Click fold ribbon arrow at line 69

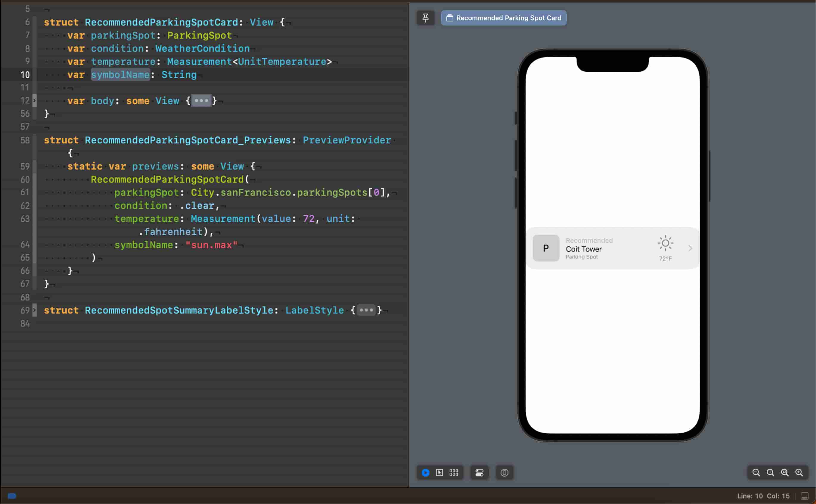[x=34, y=310]
